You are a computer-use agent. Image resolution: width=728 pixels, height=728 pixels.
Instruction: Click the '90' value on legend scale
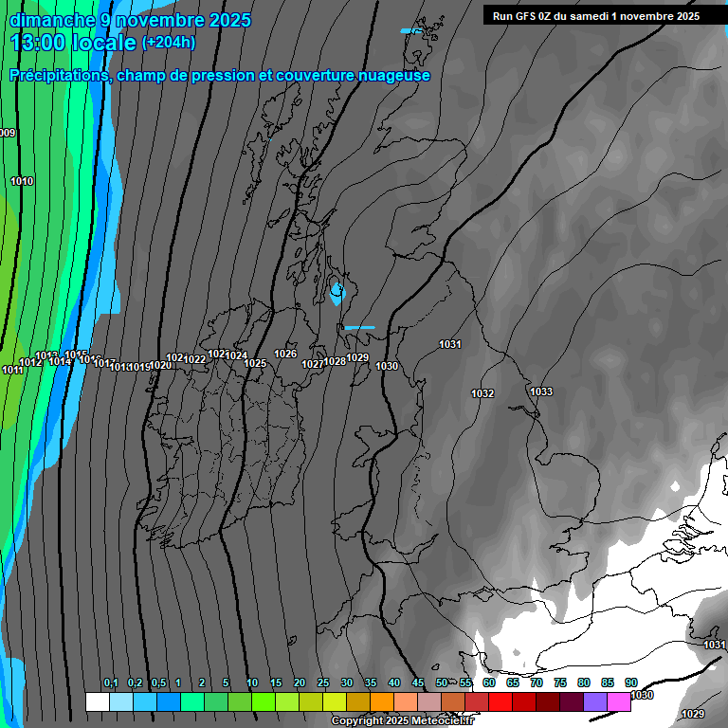(x=630, y=682)
